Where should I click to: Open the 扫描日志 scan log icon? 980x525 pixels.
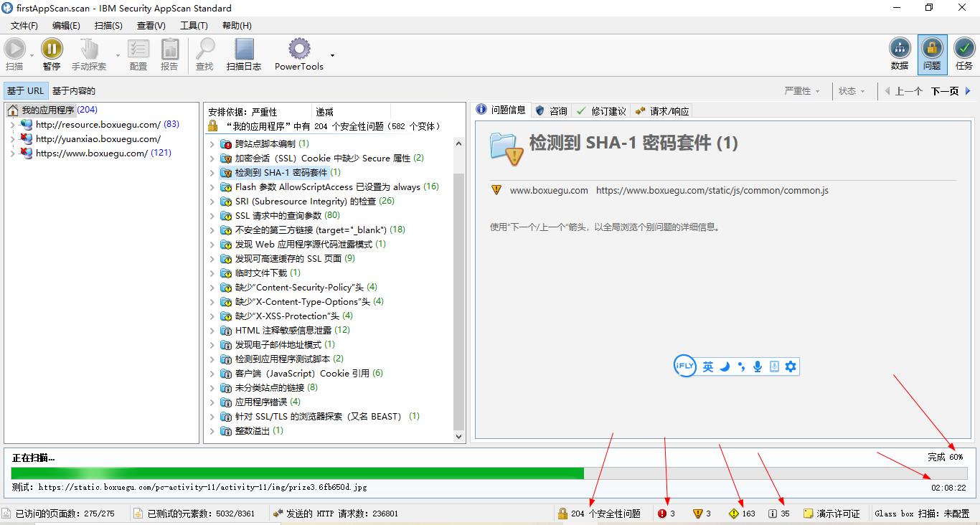tap(244, 49)
